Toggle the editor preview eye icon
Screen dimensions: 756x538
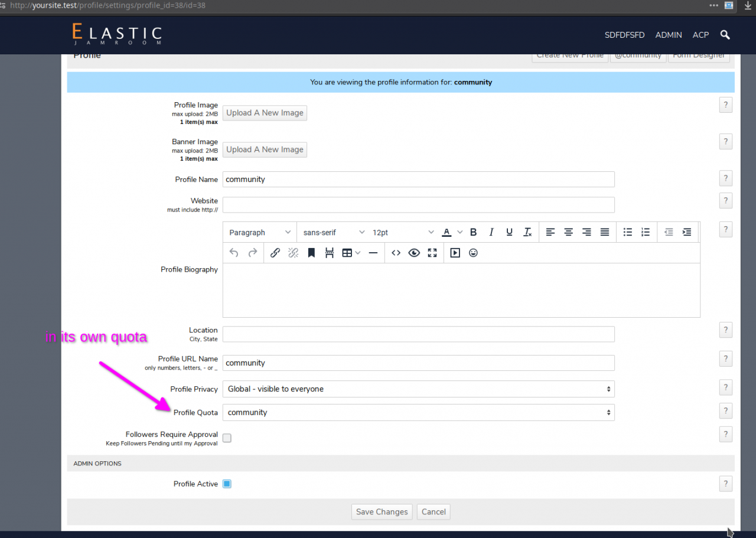pyautogui.click(x=414, y=253)
